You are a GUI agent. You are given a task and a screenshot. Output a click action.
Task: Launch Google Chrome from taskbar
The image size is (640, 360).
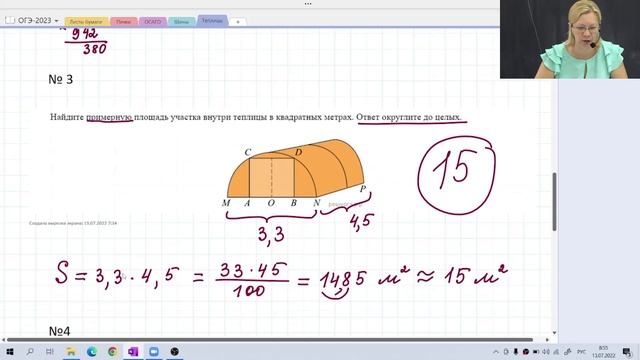[x=112, y=351]
